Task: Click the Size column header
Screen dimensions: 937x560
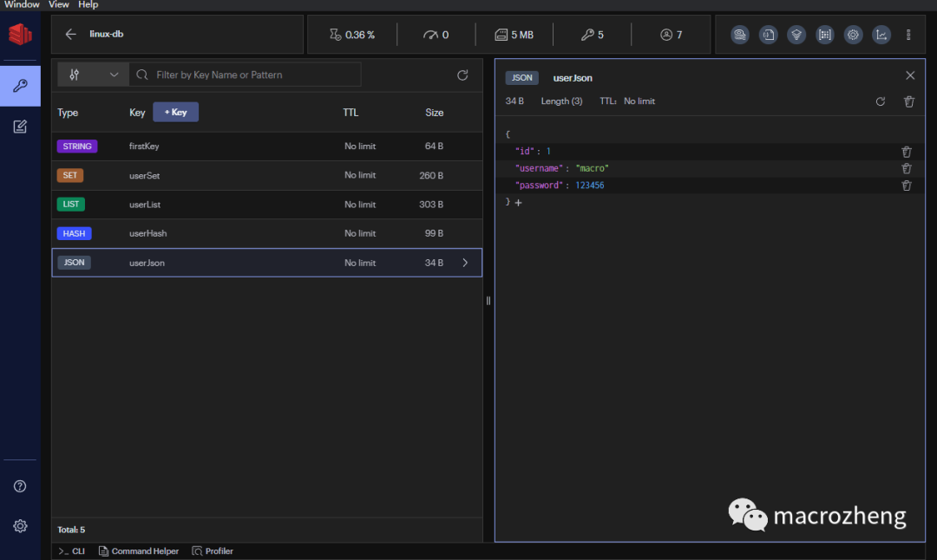Action: pos(435,112)
